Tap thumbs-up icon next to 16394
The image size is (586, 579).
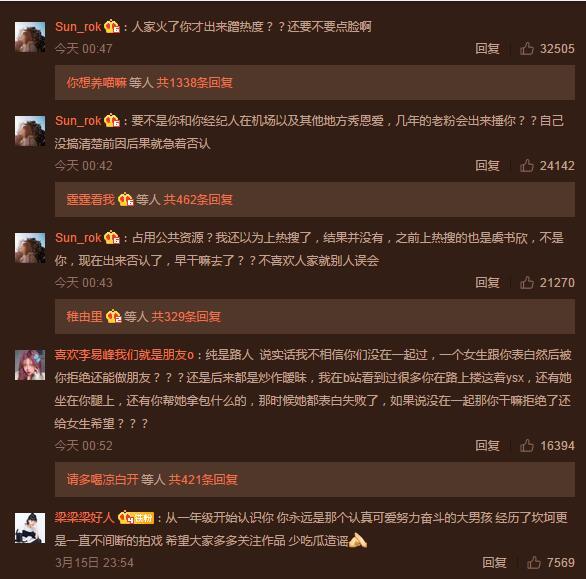tap(527, 446)
